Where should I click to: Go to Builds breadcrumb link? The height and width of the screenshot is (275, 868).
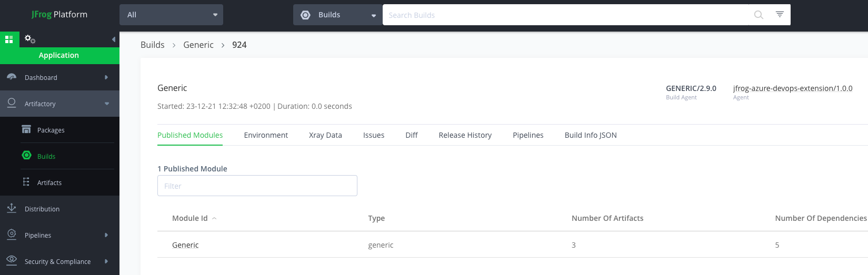(x=152, y=45)
